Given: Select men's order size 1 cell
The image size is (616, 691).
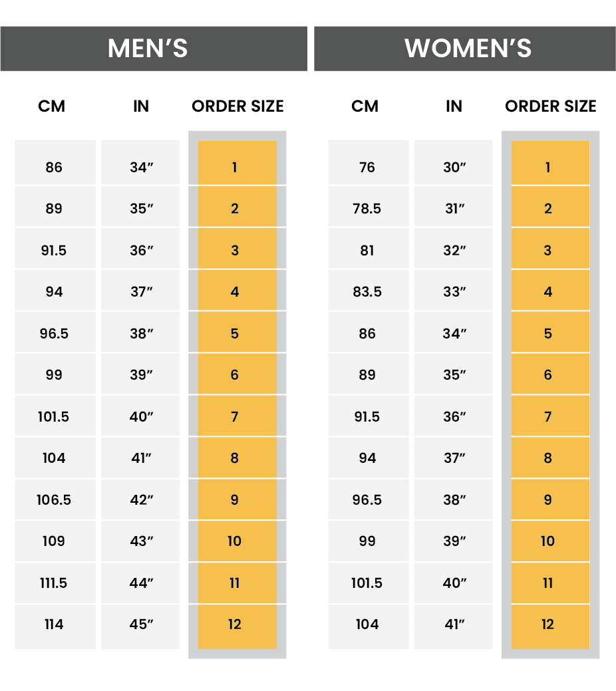Looking at the screenshot, I should [237, 163].
